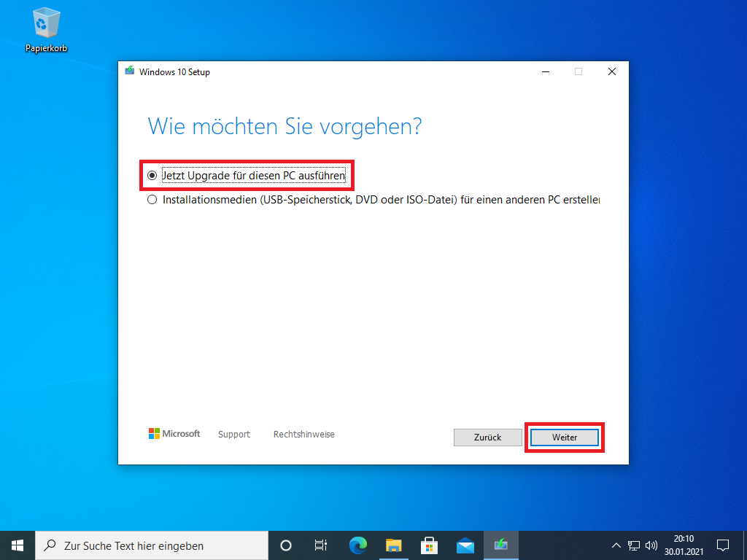Click the Microsoft logo in setup

coord(174,433)
